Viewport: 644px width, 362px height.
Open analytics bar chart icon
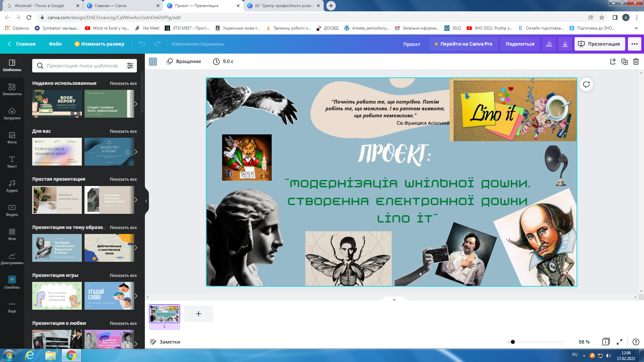pyautogui.click(x=549, y=44)
